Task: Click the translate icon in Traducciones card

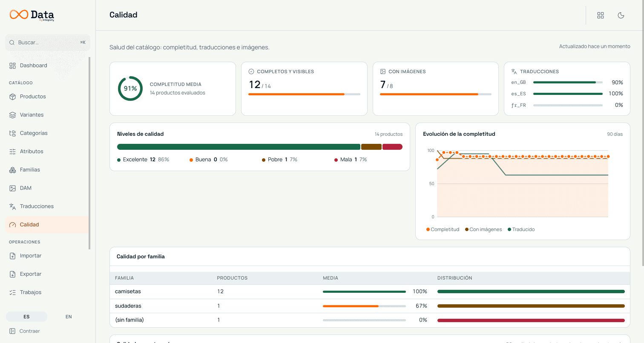Action: point(514,71)
